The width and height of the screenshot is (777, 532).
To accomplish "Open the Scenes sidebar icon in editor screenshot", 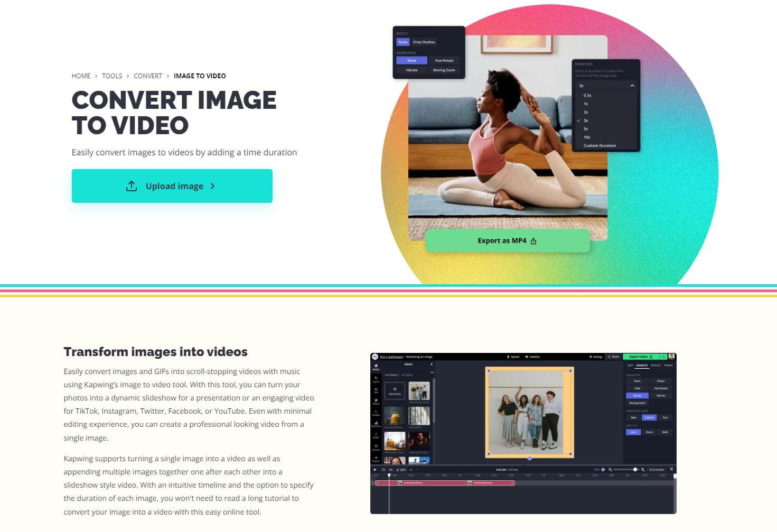I will [376, 447].
